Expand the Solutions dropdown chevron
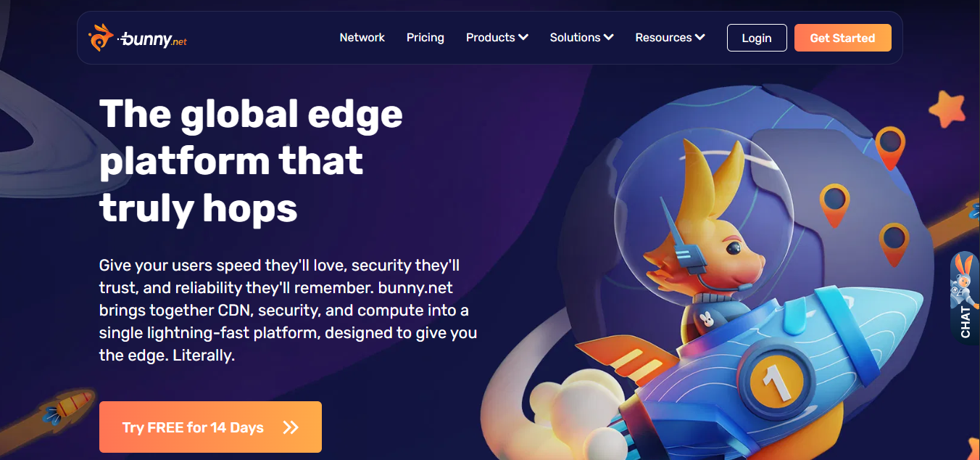The width and height of the screenshot is (980, 460). pos(609,38)
